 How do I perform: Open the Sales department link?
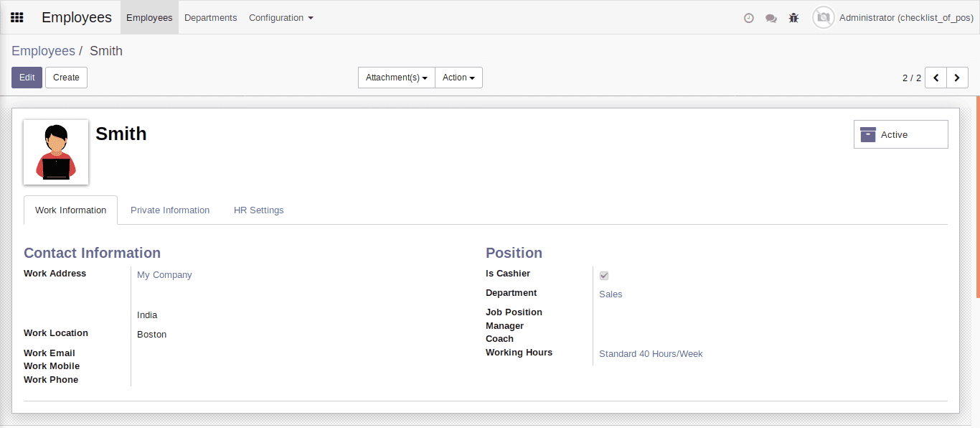point(611,294)
